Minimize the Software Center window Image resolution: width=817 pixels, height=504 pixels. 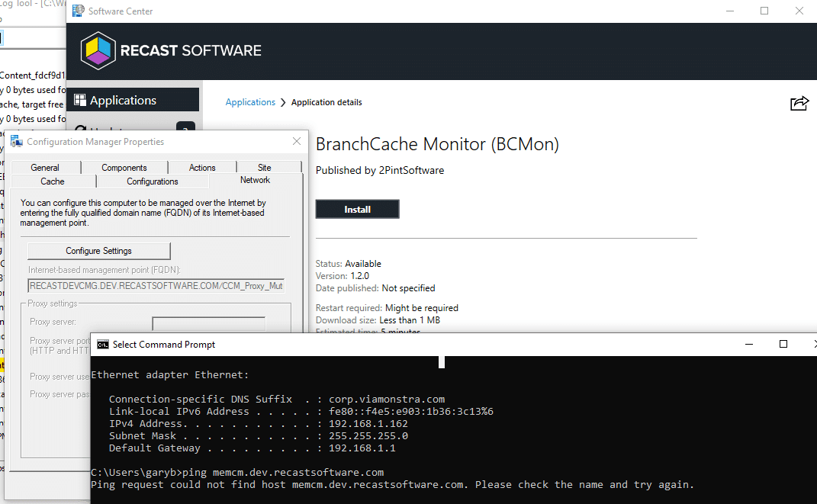coord(729,11)
